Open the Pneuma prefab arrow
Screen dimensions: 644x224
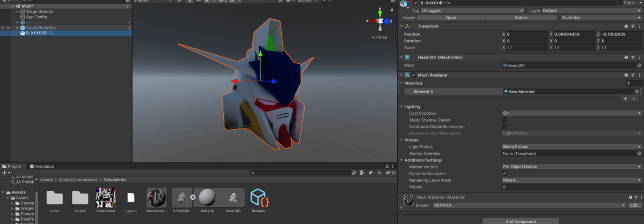(x=129, y=23)
